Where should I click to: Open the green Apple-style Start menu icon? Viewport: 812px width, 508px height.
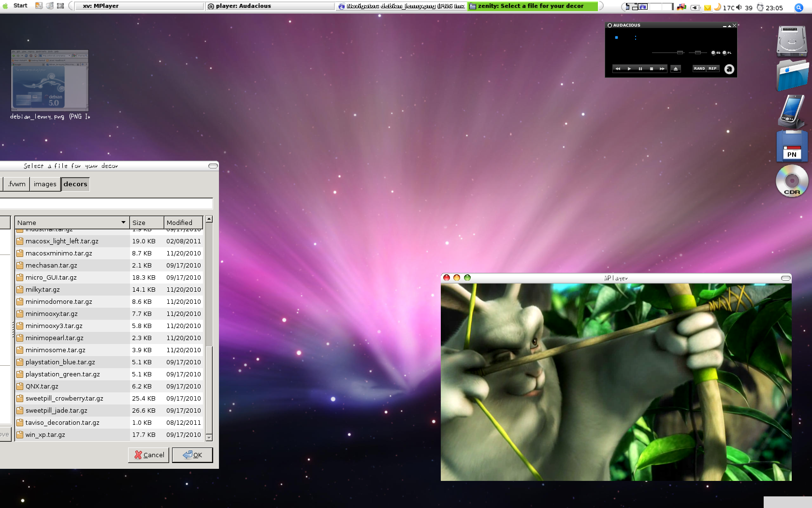click(5, 6)
